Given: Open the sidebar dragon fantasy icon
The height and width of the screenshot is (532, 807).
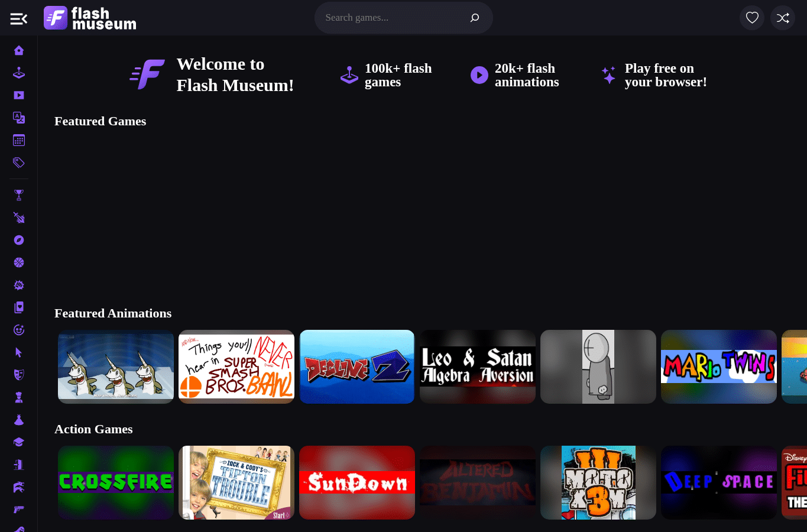Looking at the screenshot, I should click(19, 487).
